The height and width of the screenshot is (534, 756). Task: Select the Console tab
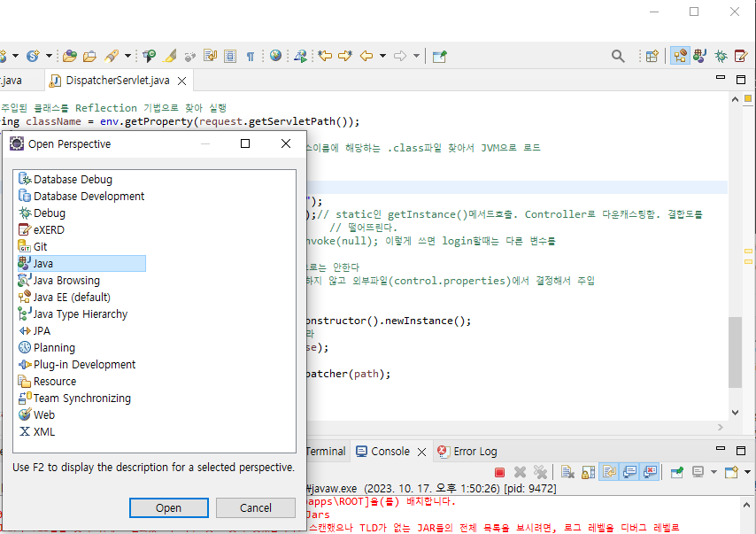coord(390,452)
